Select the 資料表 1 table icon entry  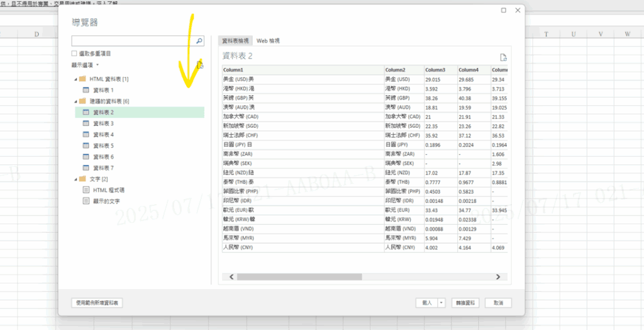click(103, 90)
